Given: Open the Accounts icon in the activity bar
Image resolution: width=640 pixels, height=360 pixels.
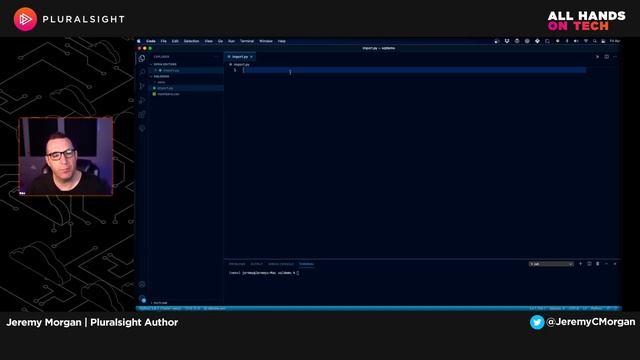Looking at the screenshot, I should pos(142,284).
